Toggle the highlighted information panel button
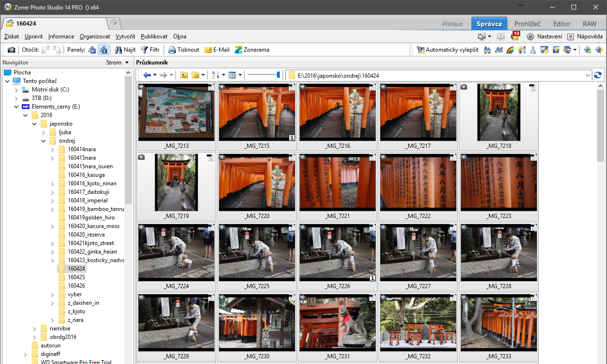 click(103, 50)
